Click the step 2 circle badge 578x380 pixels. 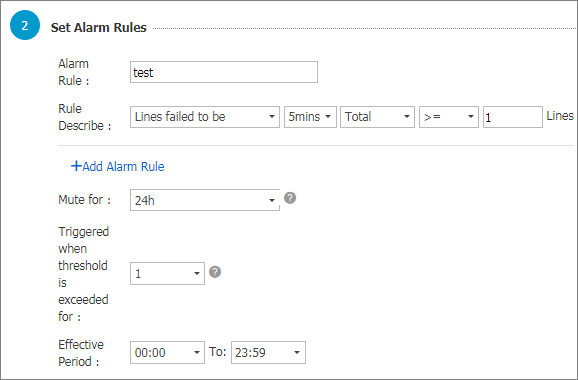[25, 25]
